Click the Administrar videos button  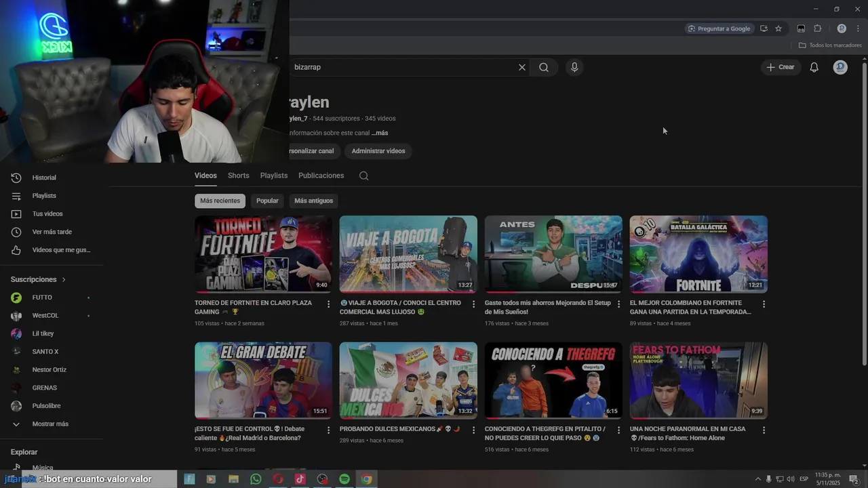point(378,151)
